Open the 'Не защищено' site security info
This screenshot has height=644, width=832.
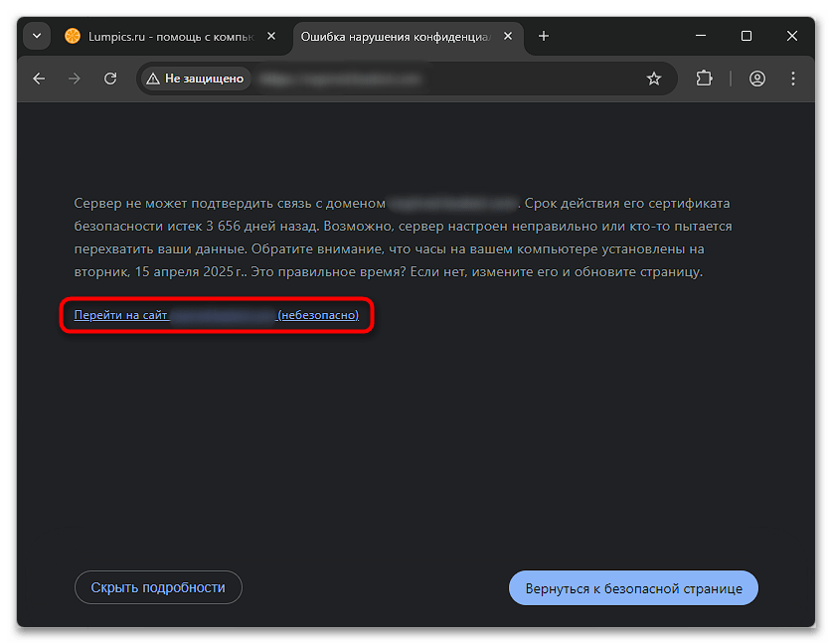point(196,79)
